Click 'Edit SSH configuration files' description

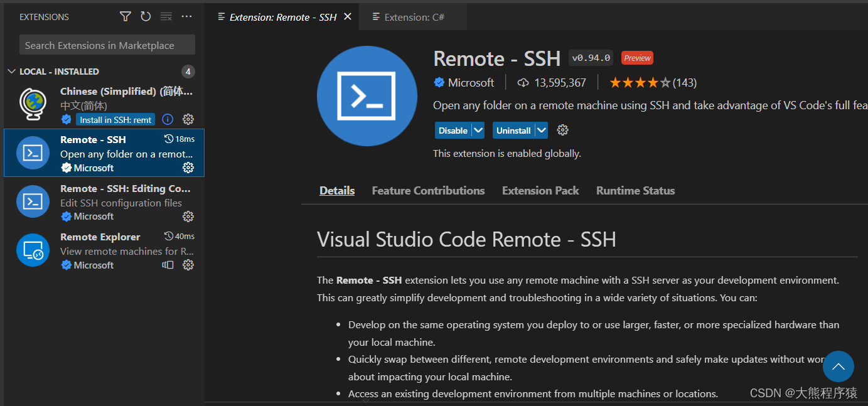(x=121, y=203)
